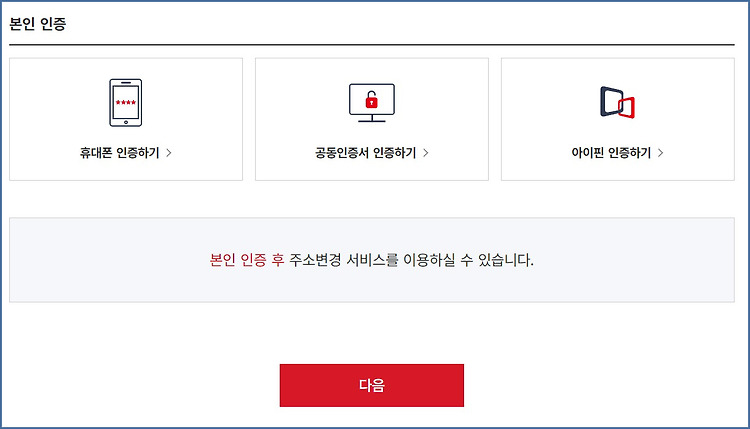
Task: Click the red 다음 button
Action: tap(372, 385)
